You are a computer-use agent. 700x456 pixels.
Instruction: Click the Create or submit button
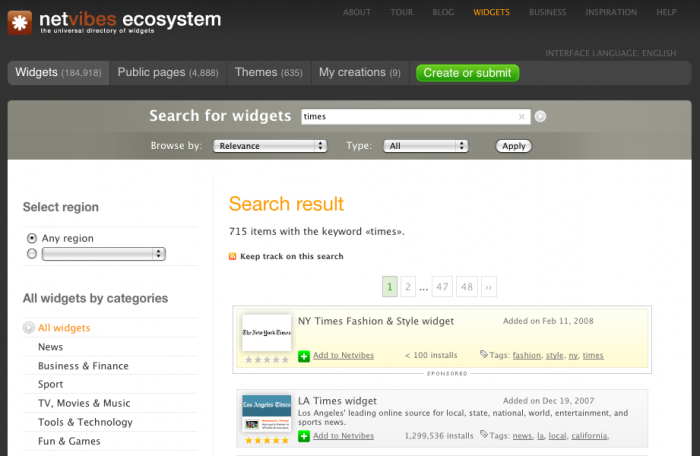[x=467, y=73]
